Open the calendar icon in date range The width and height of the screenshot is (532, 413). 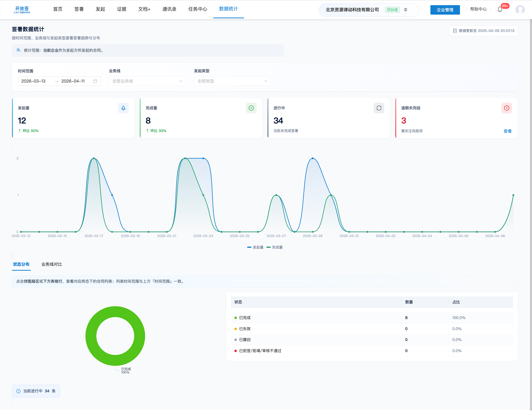tap(95, 81)
